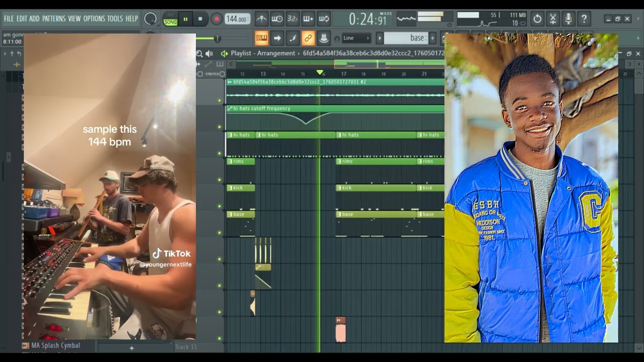
Task: Click the base pattern name field
Action: (406, 38)
